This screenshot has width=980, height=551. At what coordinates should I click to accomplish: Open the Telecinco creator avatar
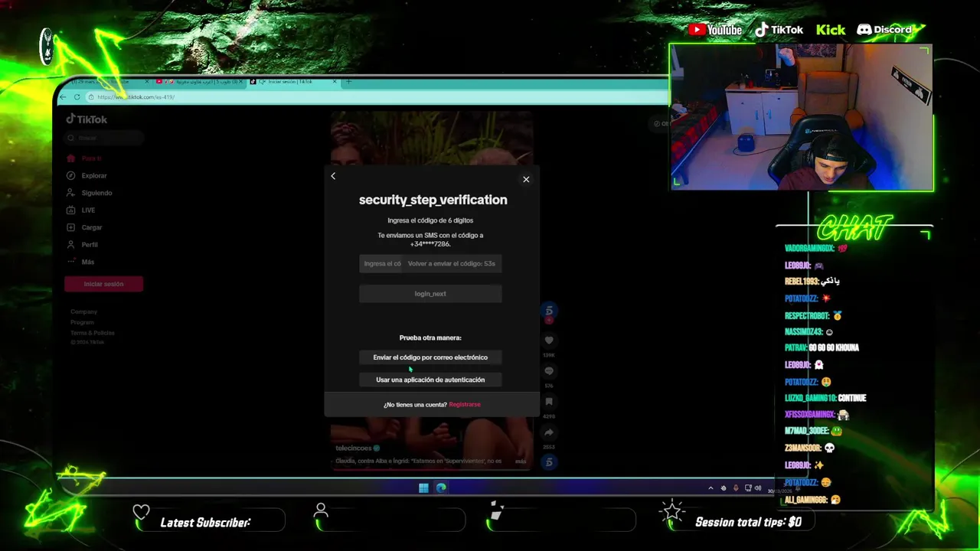point(549,310)
